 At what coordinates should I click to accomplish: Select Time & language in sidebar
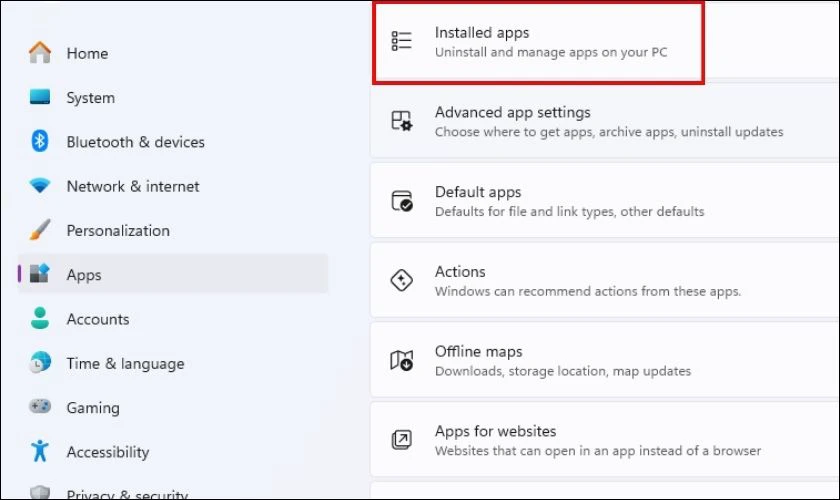point(125,364)
